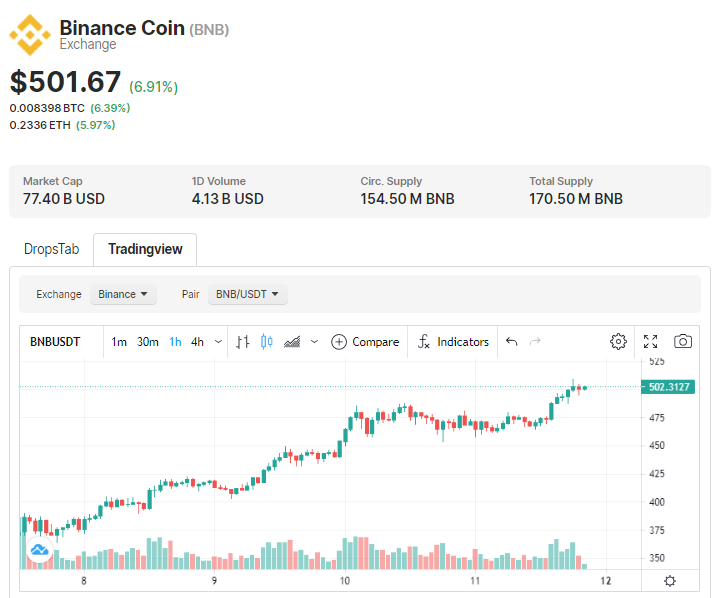
Task: Click the Binance Coin logo icon
Action: coord(30,35)
